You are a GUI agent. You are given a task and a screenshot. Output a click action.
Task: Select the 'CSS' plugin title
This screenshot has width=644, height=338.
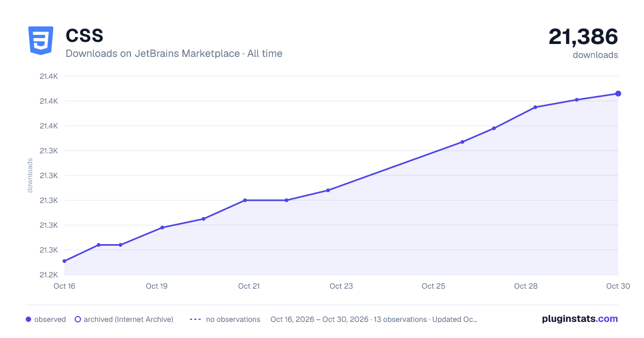tap(84, 35)
